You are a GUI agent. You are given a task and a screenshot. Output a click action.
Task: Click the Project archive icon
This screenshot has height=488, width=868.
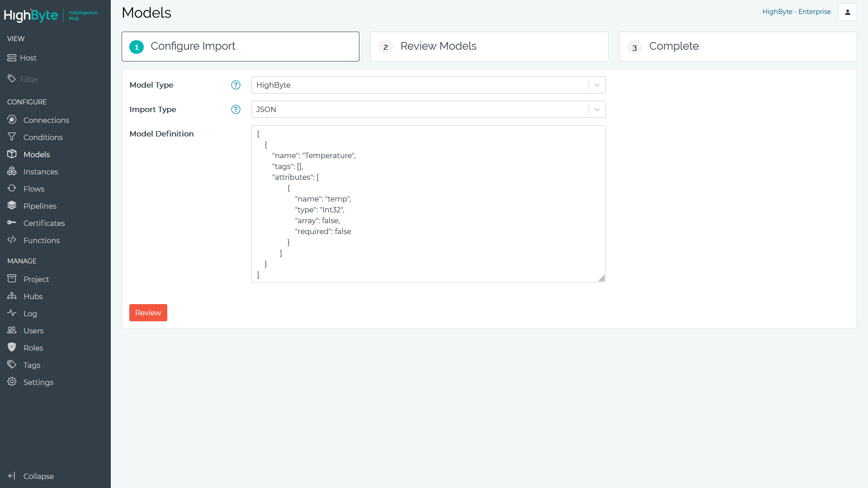click(12, 279)
